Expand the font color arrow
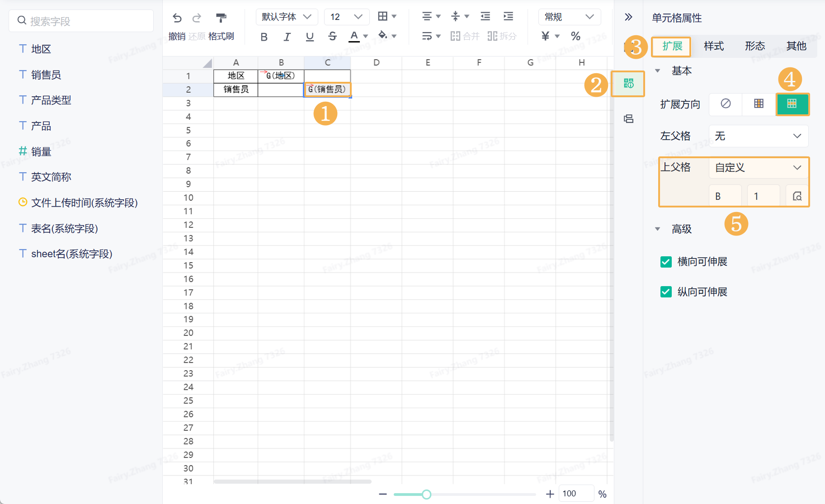825x504 pixels. 365,36
